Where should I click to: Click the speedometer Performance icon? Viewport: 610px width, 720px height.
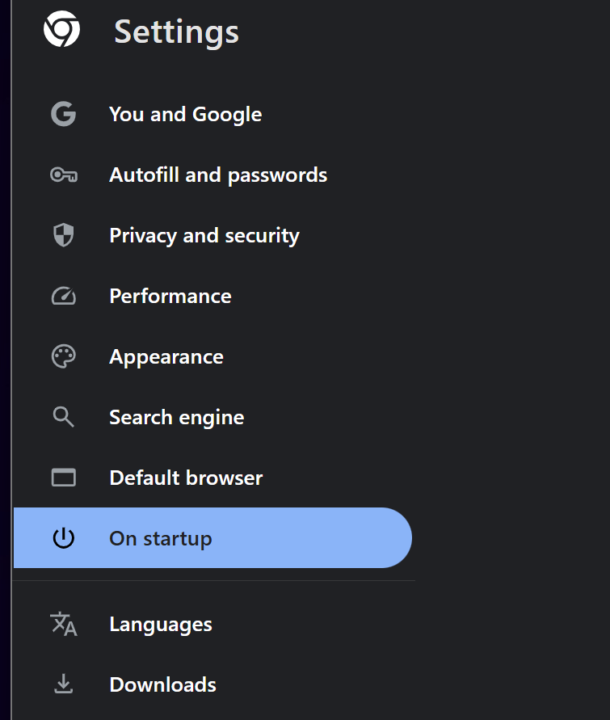(x=63, y=296)
